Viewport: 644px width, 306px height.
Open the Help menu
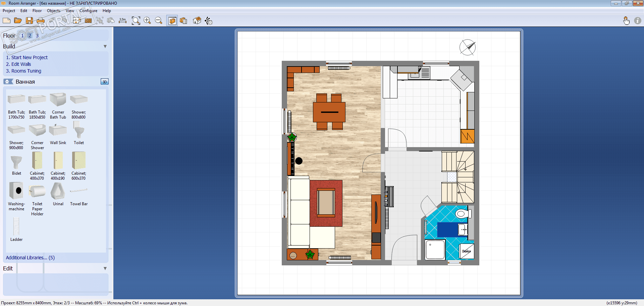pos(107,11)
